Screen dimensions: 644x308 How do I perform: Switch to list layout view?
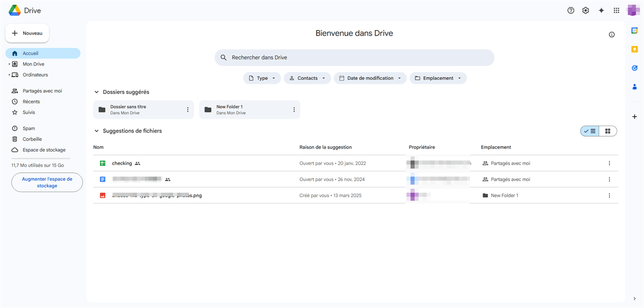tap(590, 131)
